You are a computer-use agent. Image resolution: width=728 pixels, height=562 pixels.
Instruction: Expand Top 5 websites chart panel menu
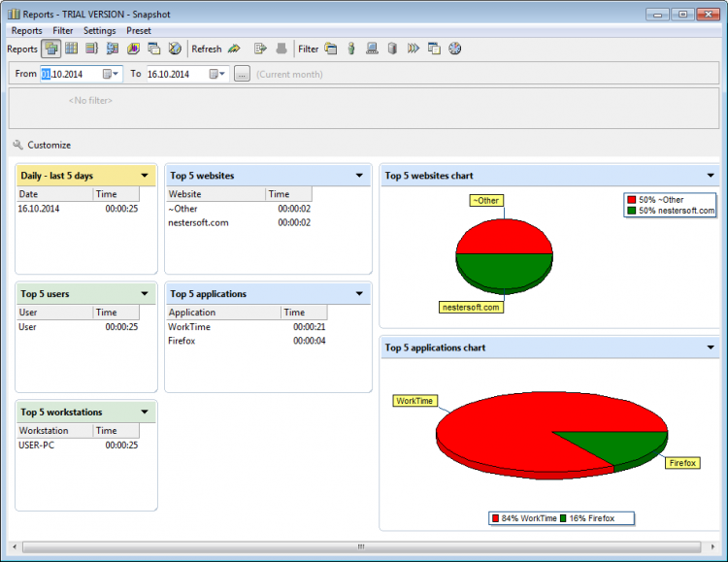(x=711, y=176)
